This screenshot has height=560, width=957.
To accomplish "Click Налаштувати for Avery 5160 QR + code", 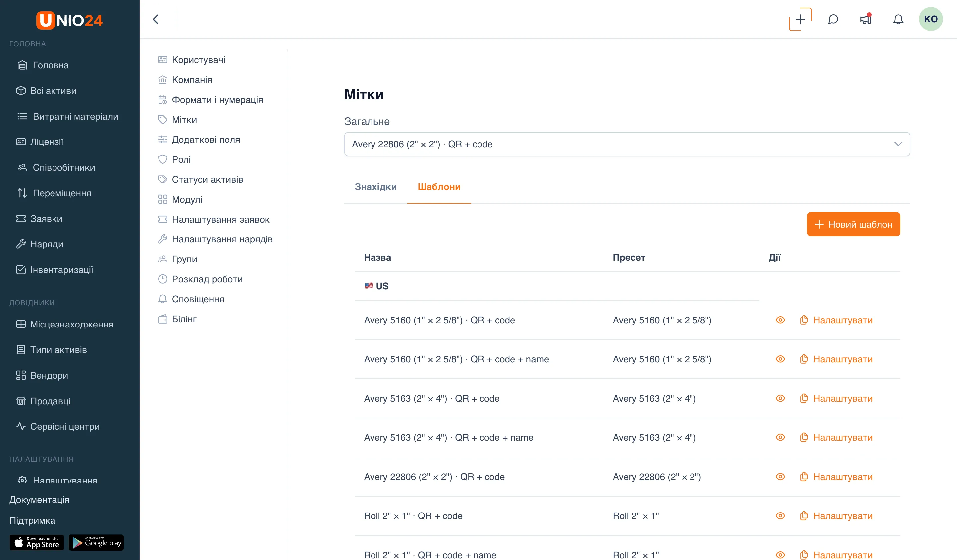I will [x=836, y=320].
